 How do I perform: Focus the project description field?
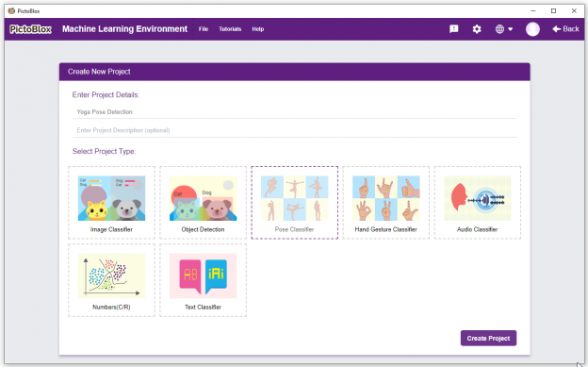[x=294, y=130]
